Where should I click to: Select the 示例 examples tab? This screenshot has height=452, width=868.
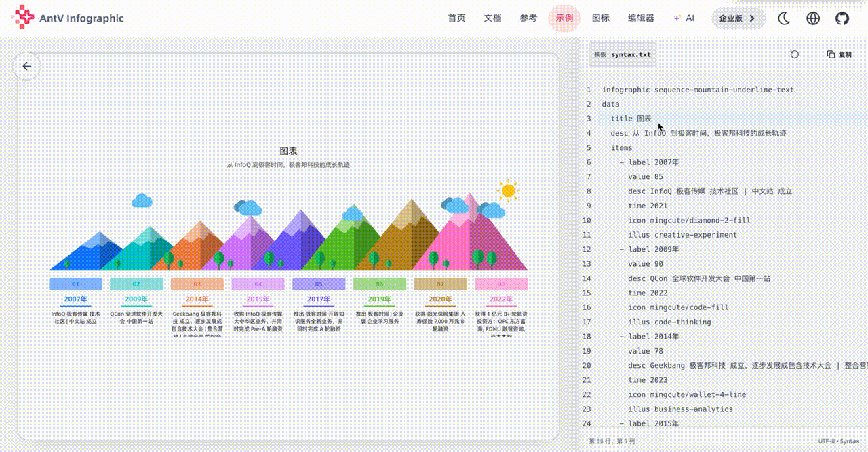click(x=564, y=18)
